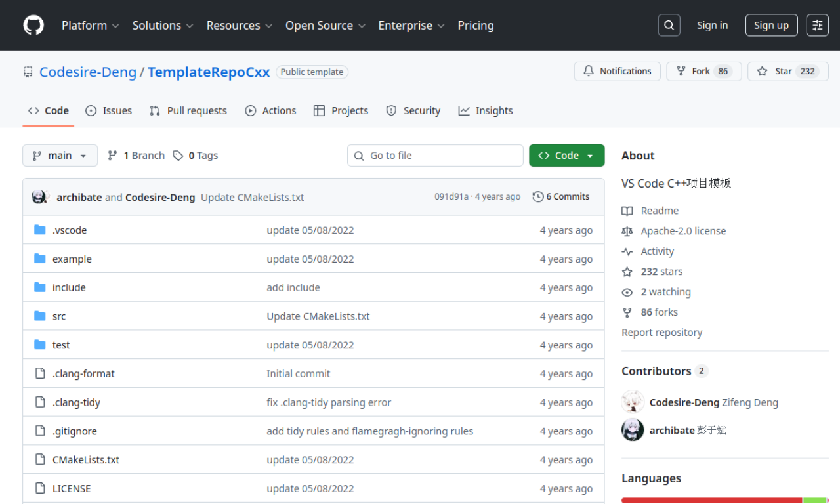This screenshot has width=840, height=504.
Task: Click the GitHub logo icon
Action: [x=33, y=26]
